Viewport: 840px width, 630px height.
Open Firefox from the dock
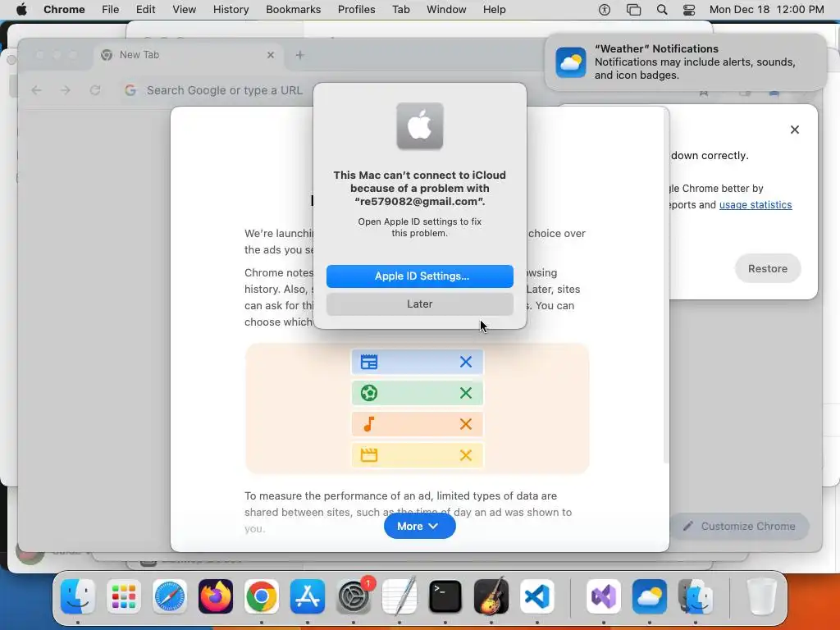coord(216,596)
